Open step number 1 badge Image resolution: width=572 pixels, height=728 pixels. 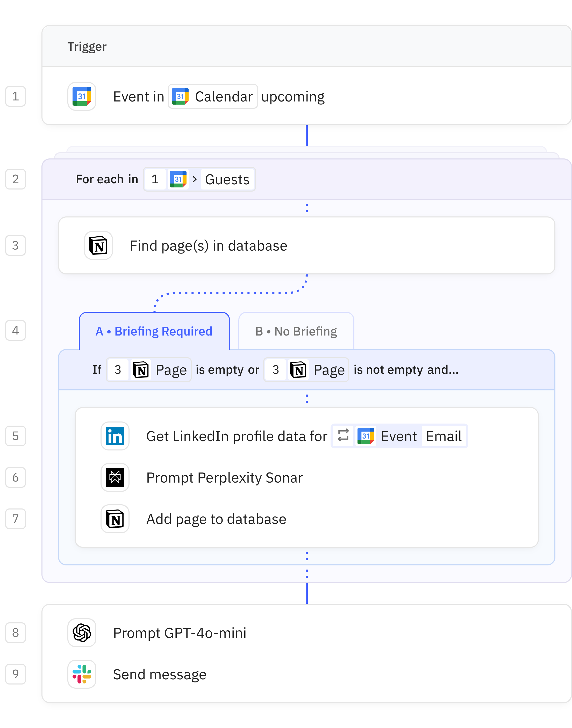[x=15, y=96]
